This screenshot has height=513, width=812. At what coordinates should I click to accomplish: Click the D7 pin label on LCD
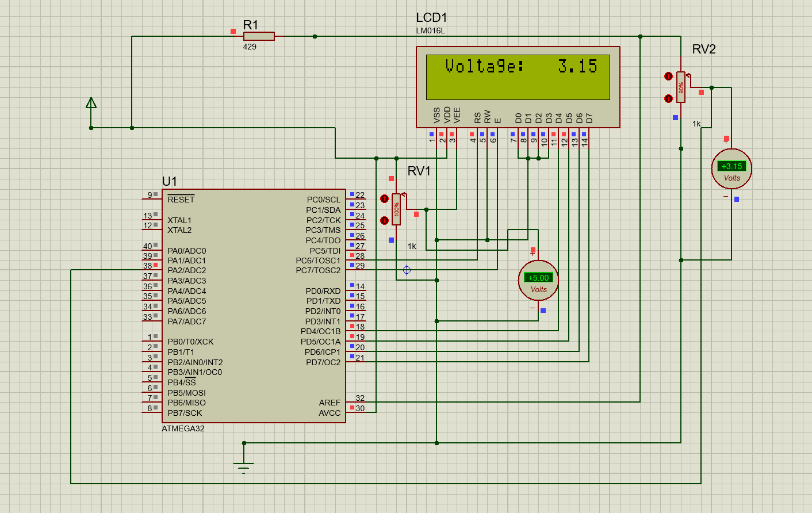point(589,118)
